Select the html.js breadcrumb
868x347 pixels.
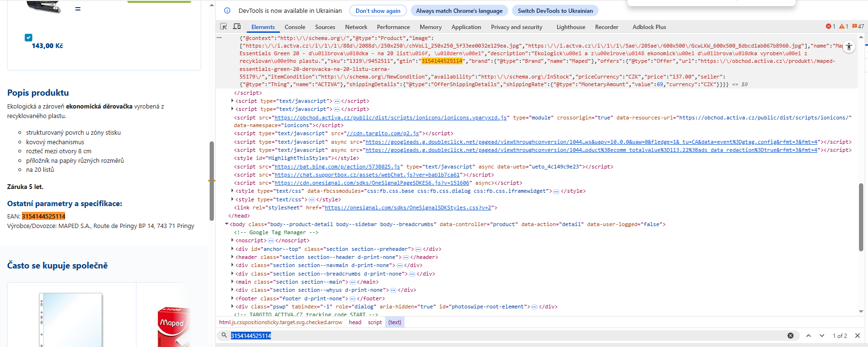coord(280,322)
